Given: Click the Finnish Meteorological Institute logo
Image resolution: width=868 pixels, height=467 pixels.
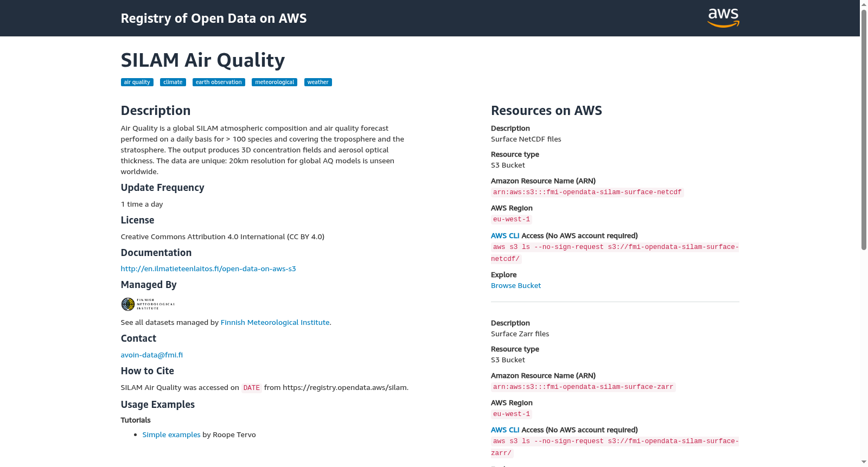Looking at the screenshot, I should click(148, 304).
